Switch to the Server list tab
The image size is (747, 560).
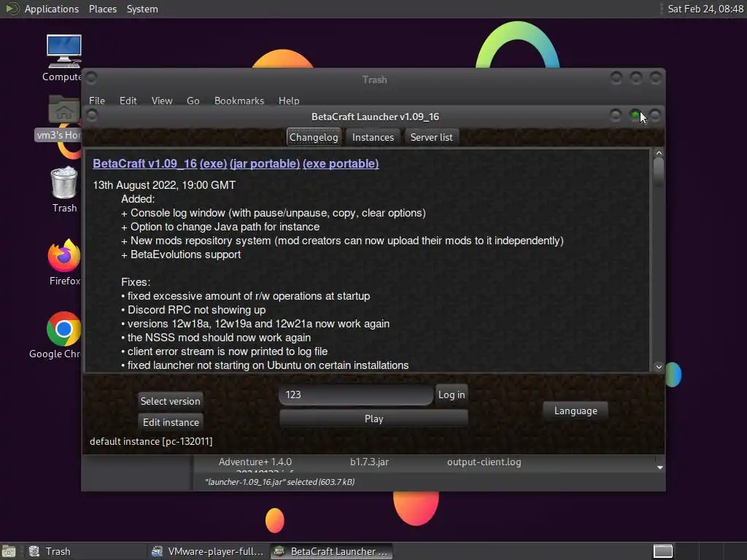(x=432, y=137)
